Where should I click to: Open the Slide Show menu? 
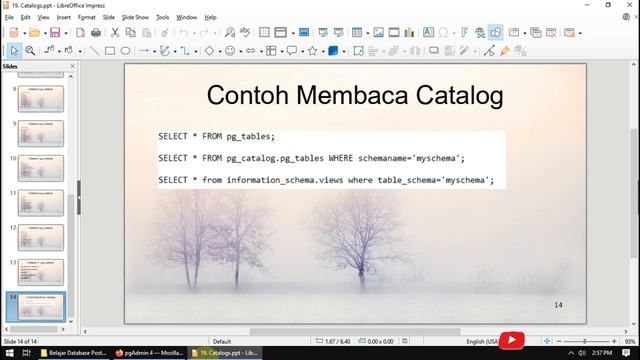point(135,17)
